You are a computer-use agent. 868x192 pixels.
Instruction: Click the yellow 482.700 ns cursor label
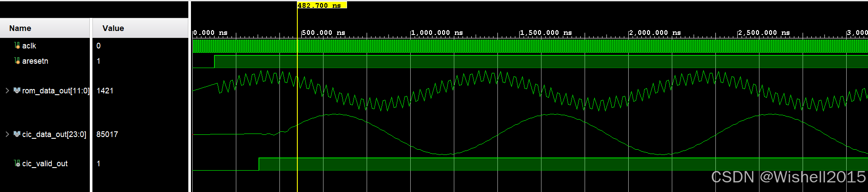pos(322,5)
